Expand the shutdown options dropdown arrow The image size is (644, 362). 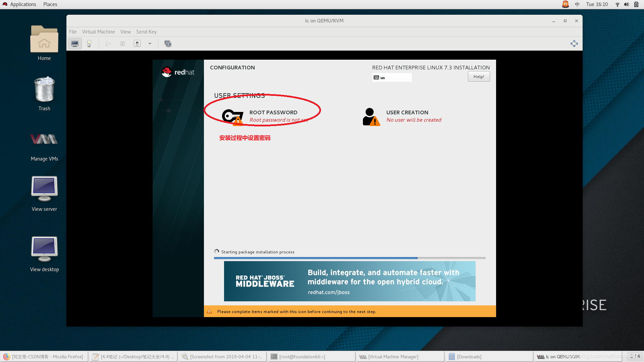[150, 44]
